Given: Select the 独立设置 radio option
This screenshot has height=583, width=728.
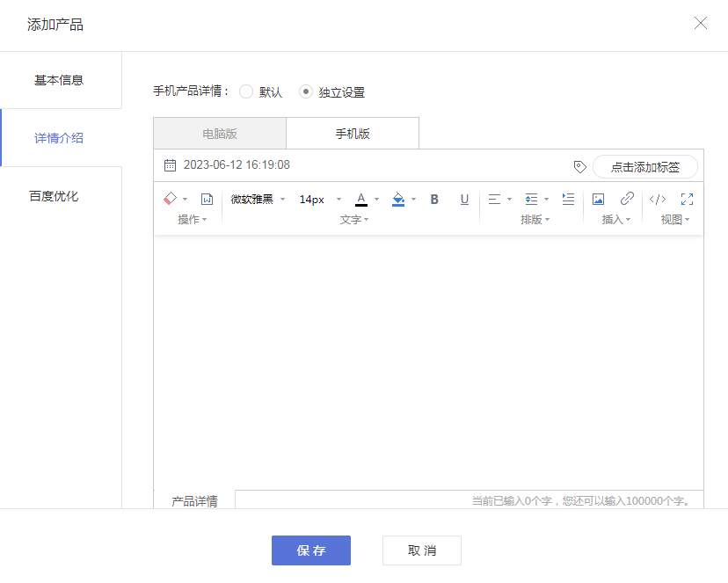Looking at the screenshot, I should coord(305,91).
